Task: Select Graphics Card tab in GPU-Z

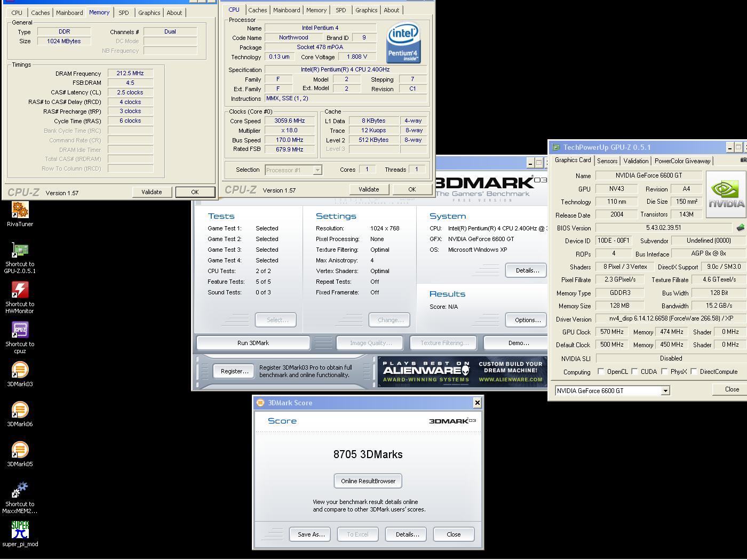Action: click(x=573, y=160)
